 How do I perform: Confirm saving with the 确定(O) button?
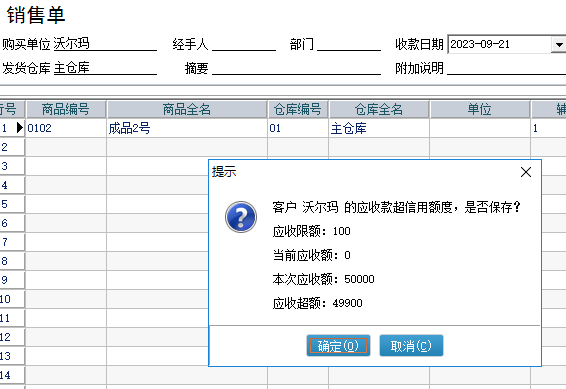click(x=338, y=346)
